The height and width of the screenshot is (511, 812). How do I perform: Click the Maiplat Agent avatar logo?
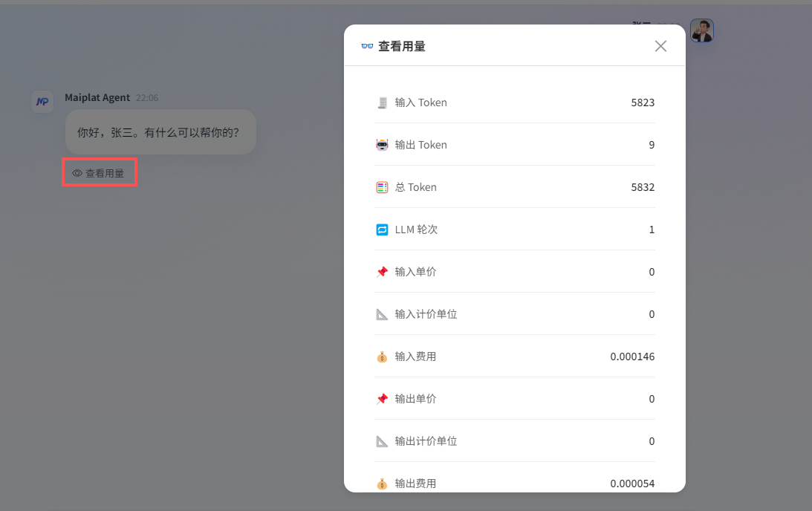point(42,102)
